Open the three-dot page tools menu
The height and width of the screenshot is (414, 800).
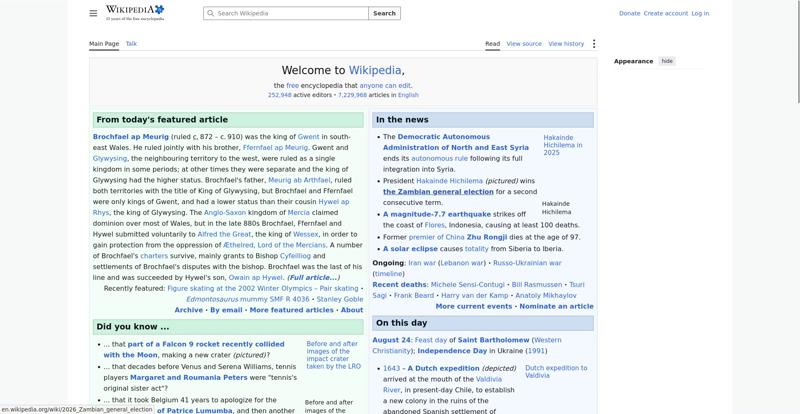[593, 44]
